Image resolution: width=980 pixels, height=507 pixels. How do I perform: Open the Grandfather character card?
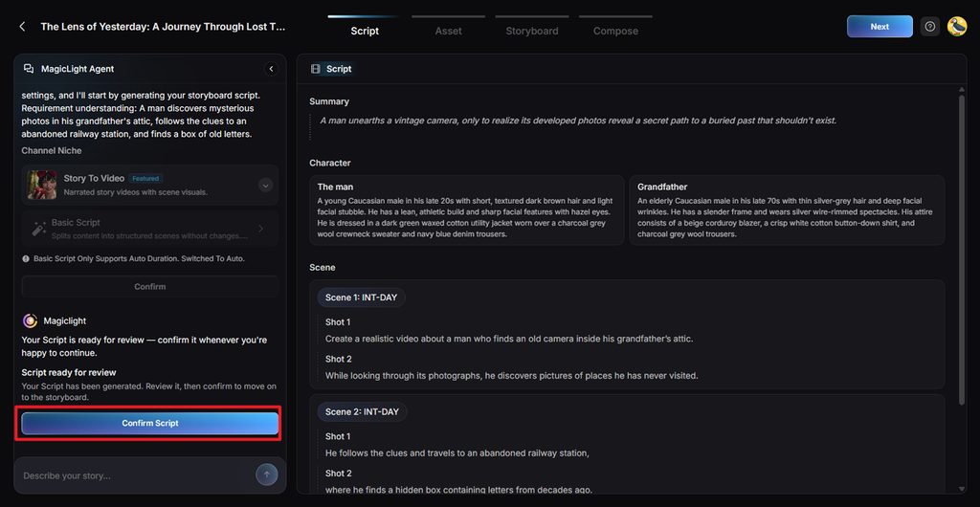tap(787, 210)
